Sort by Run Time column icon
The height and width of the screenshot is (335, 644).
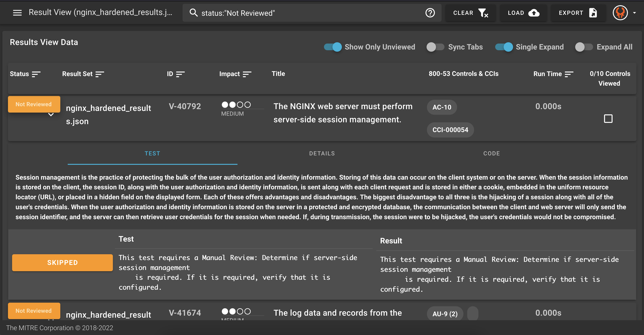tap(569, 74)
